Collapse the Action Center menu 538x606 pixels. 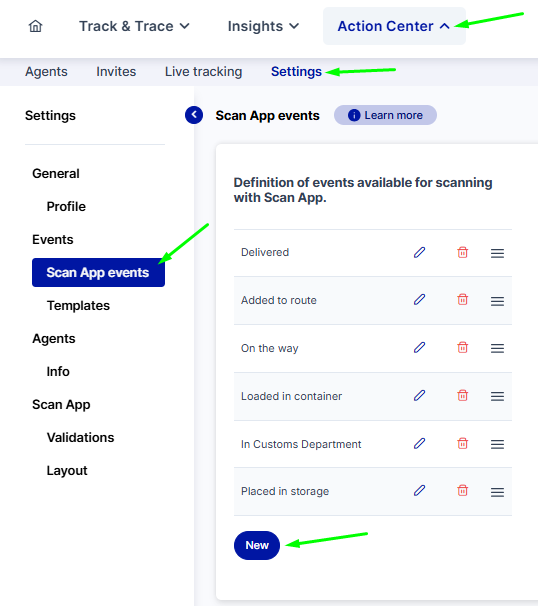click(x=394, y=26)
